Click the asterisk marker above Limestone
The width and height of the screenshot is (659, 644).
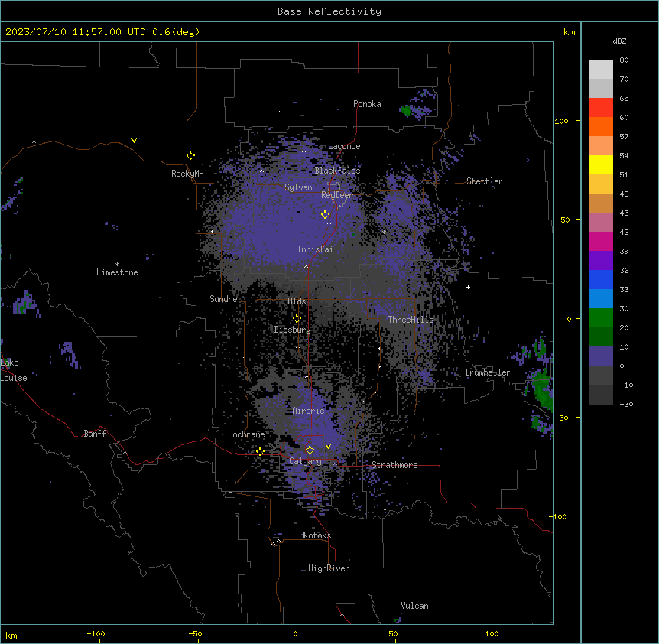(117, 265)
